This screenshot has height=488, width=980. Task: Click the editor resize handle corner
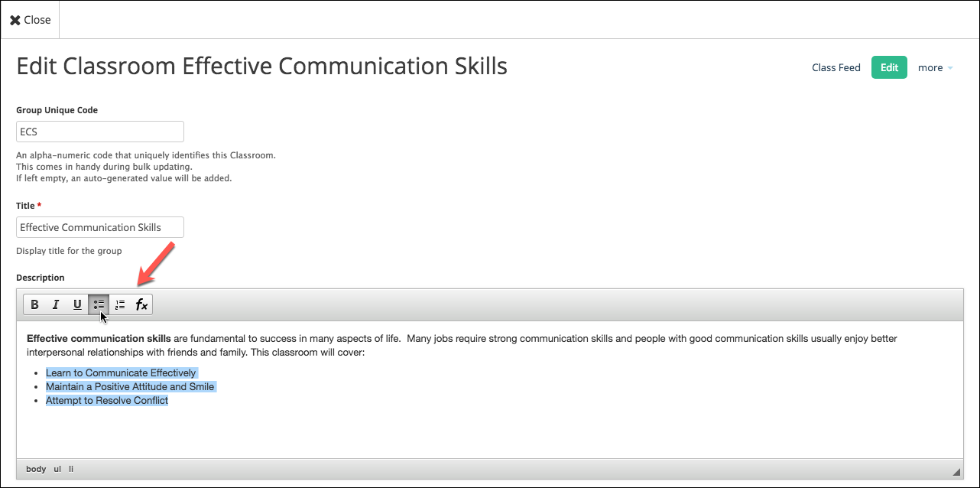coord(956,471)
